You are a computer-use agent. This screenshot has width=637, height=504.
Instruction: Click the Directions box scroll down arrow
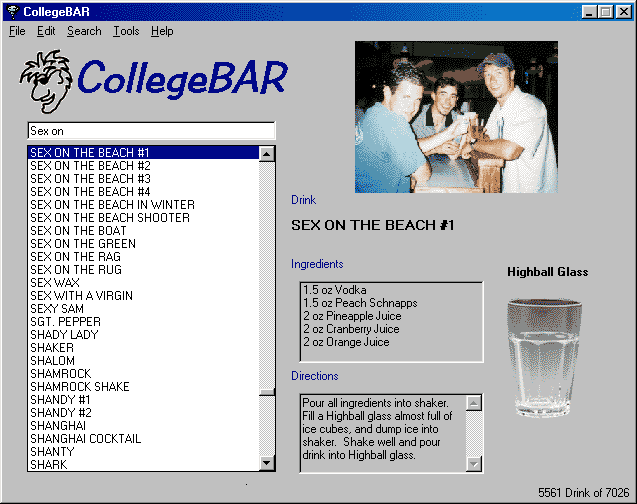474,464
